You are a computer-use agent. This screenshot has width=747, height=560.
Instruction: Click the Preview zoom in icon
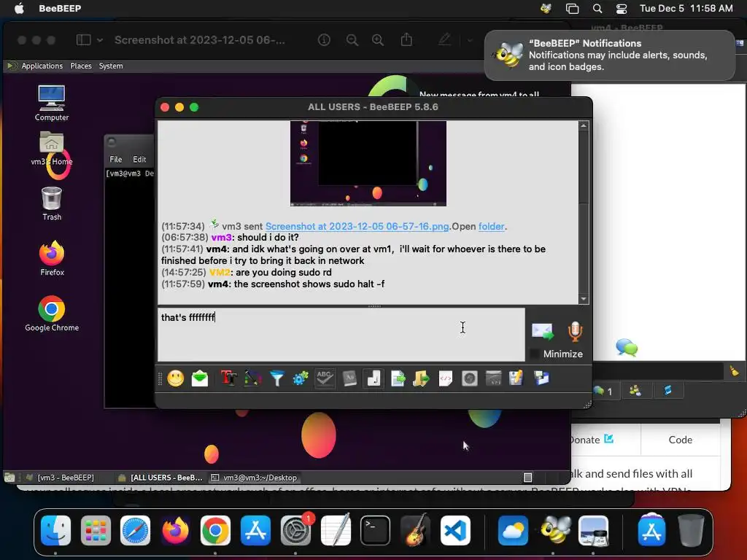[x=378, y=40]
